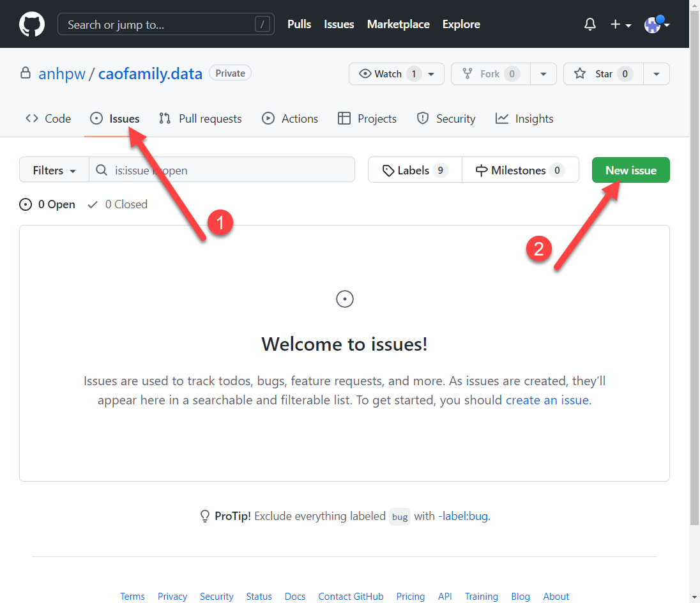Expand the Watch dropdown arrow

pyautogui.click(x=431, y=74)
